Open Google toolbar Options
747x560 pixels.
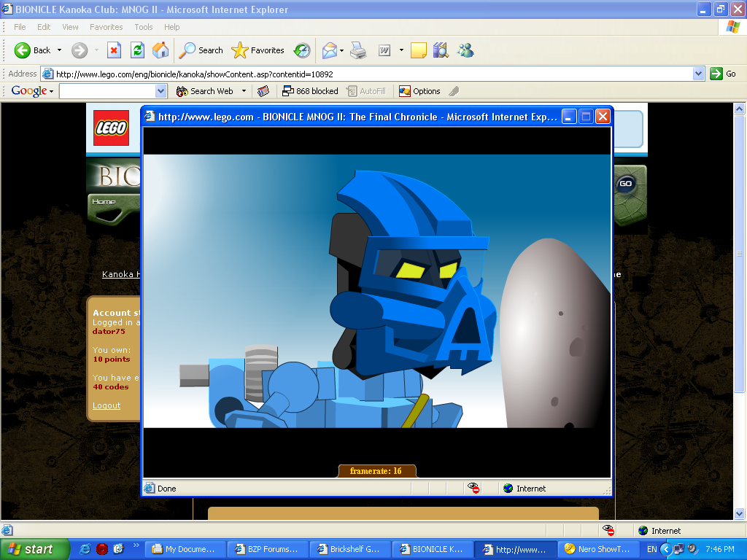point(419,91)
